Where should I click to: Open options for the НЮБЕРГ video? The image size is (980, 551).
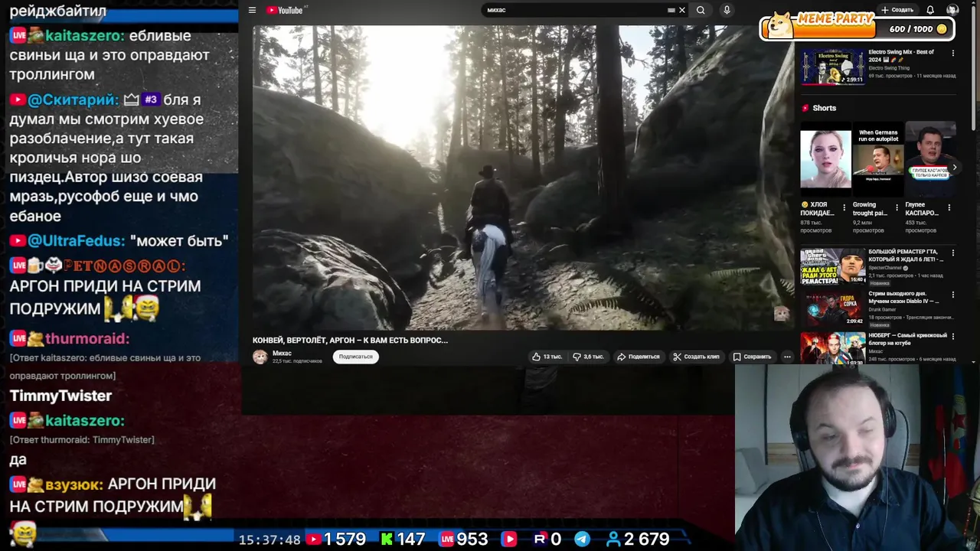(x=952, y=337)
